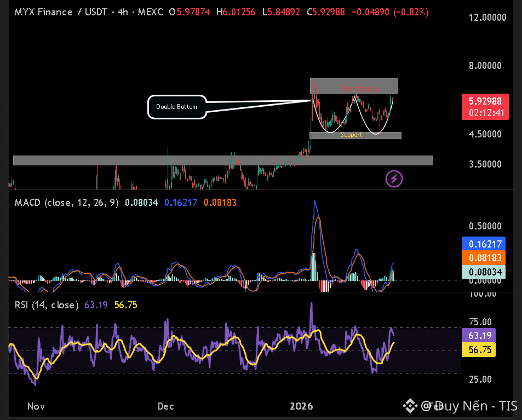The image size is (522, 420).
Task: Click the 4h interval in the chart title
Action: 123,12
